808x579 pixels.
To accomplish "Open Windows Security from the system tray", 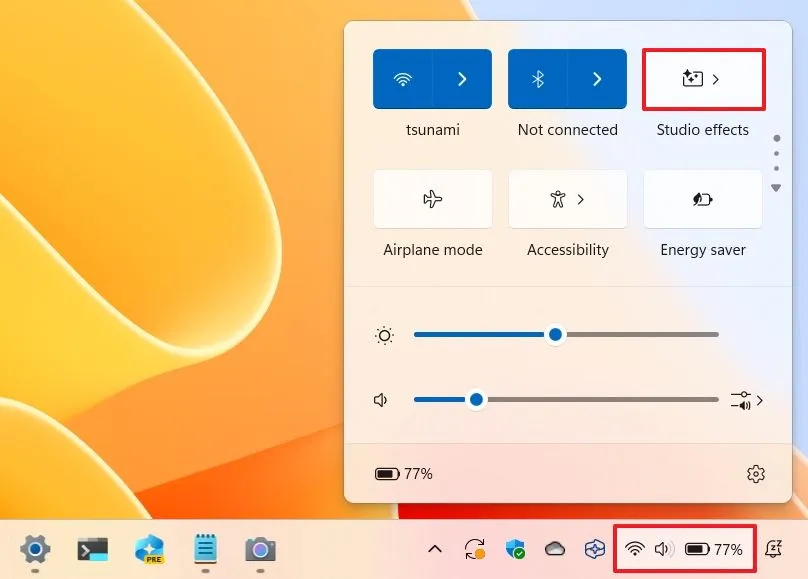I will [x=515, y=548].
